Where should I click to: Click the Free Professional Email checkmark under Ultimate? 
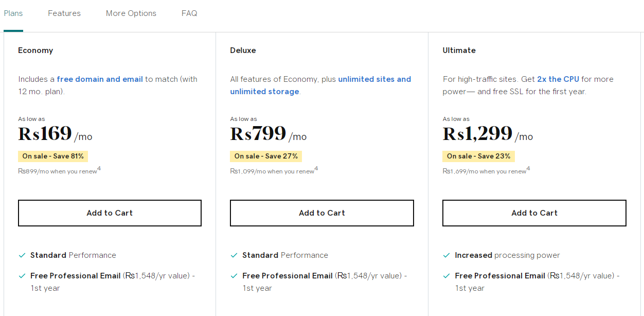point(446,276)
